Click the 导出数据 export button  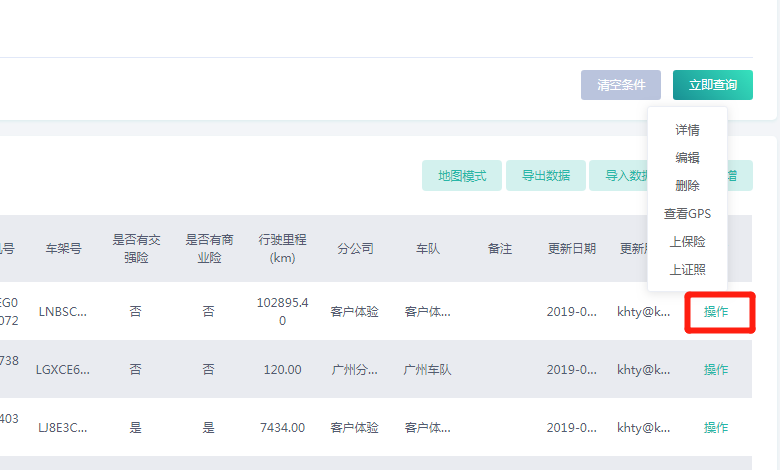click(545, 176)
